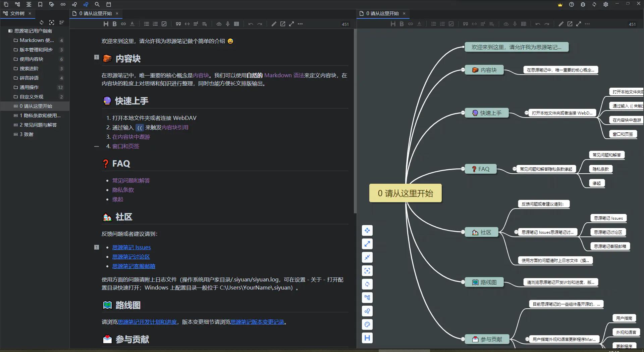
Task: Close the left 0 请从这里开始 tab
Action: pos(117,13)
